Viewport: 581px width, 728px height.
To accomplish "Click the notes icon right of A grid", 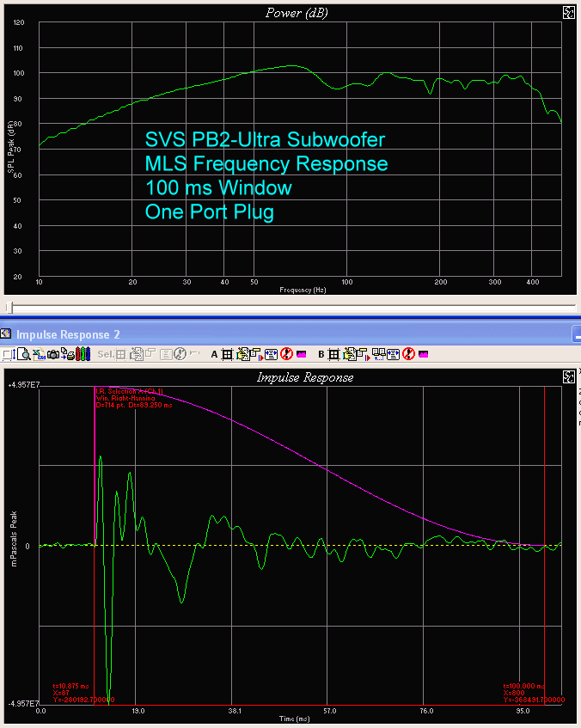I will (x=242, y=353).
